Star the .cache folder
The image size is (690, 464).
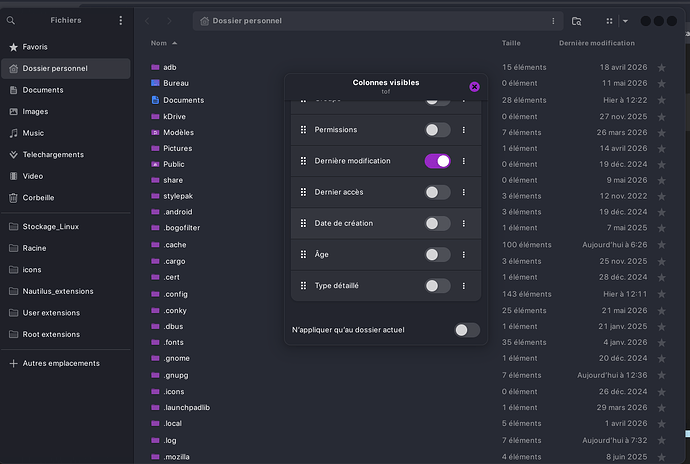pos(661,245)
